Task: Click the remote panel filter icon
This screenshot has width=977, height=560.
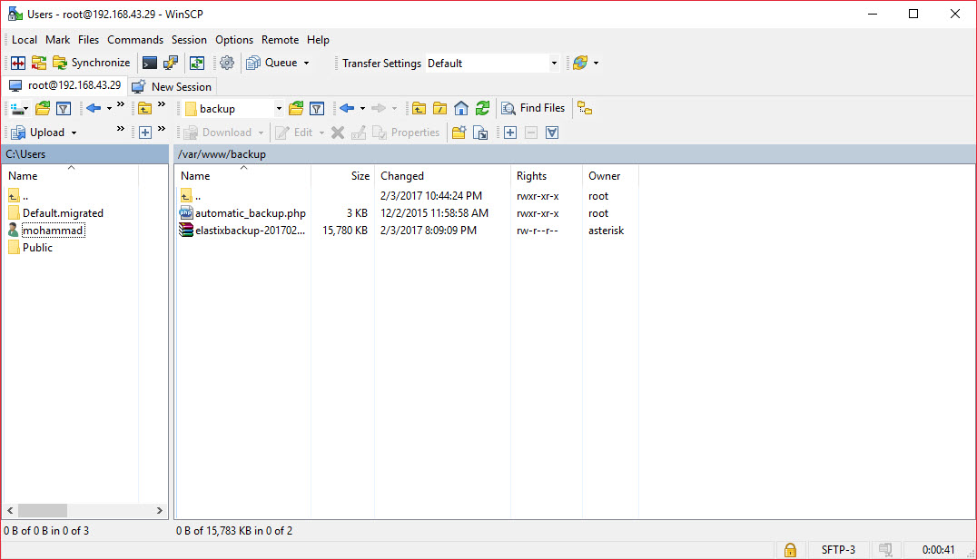Action: (x=317, y=109)
